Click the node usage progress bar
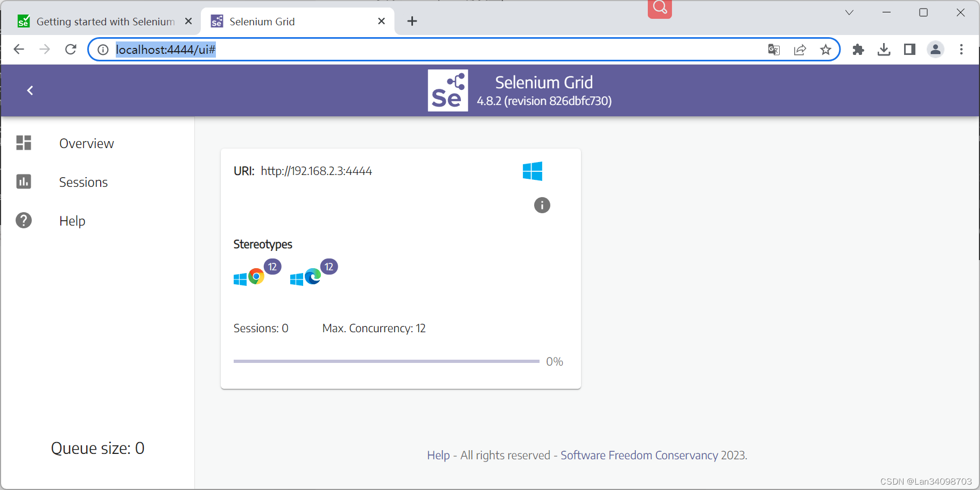The height and width of the screenshot is (490, 980). pos(386,361)
